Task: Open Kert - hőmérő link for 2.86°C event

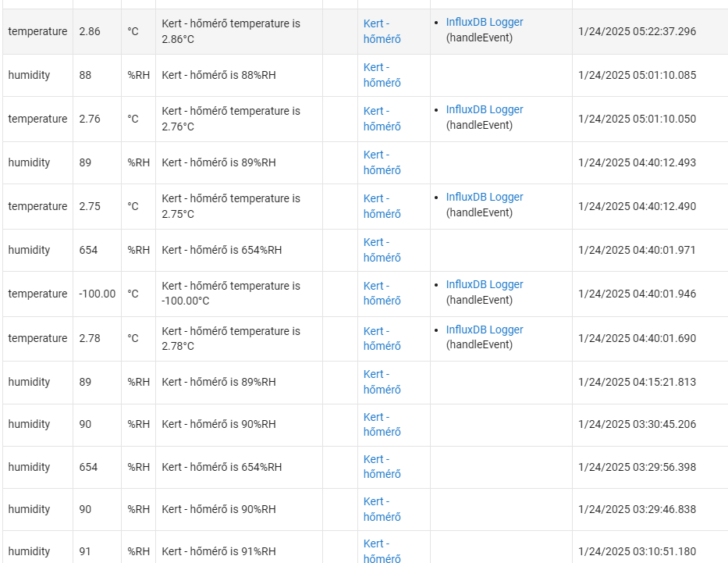Action: 382,31
